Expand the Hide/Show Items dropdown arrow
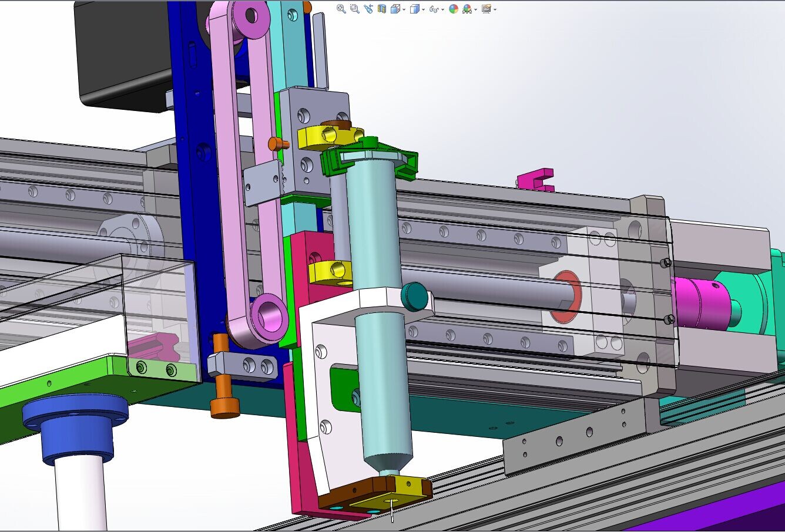785x532 pixels. (x=442, y=9)
